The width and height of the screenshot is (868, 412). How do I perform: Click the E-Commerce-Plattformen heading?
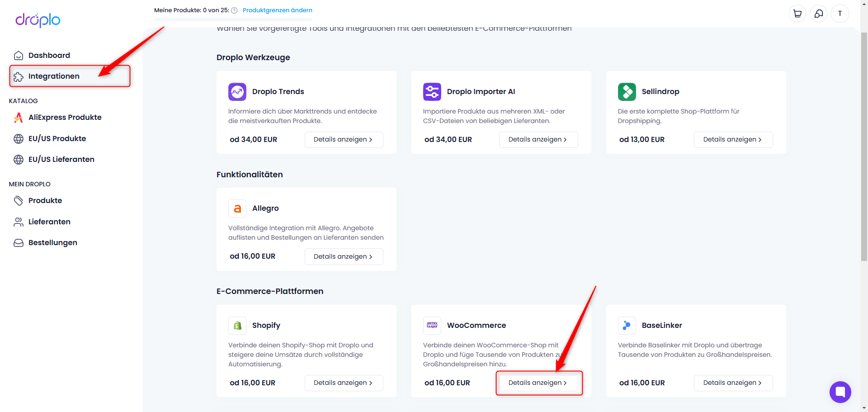point(270,291)
